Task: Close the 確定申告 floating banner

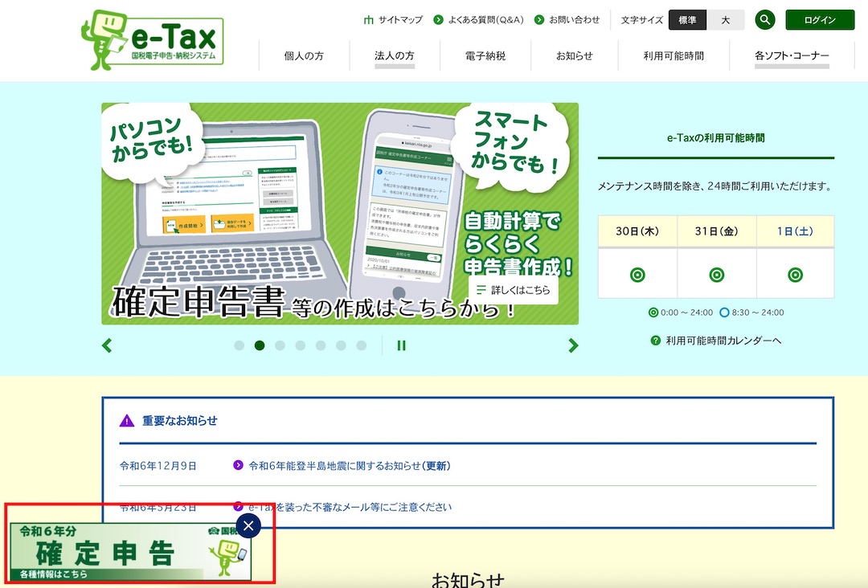Action: pyautogui.click(x=248, y=525)
